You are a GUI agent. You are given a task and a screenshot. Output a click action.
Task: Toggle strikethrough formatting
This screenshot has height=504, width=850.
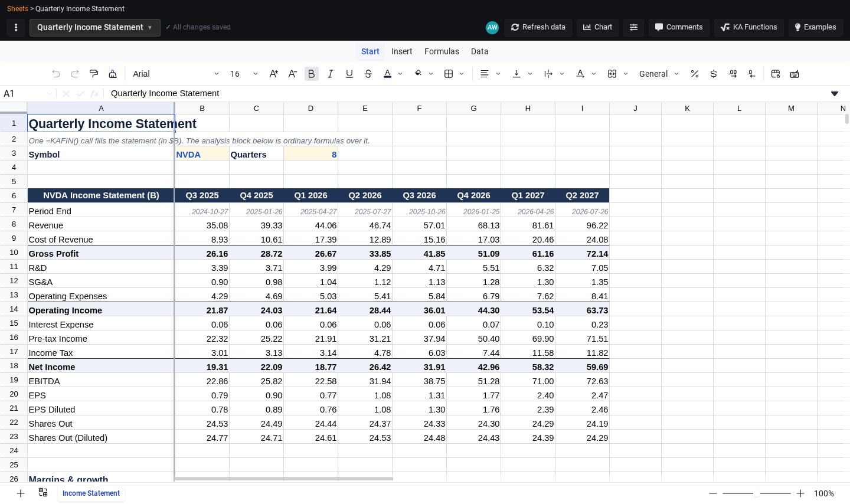click(x=368, y=74)
